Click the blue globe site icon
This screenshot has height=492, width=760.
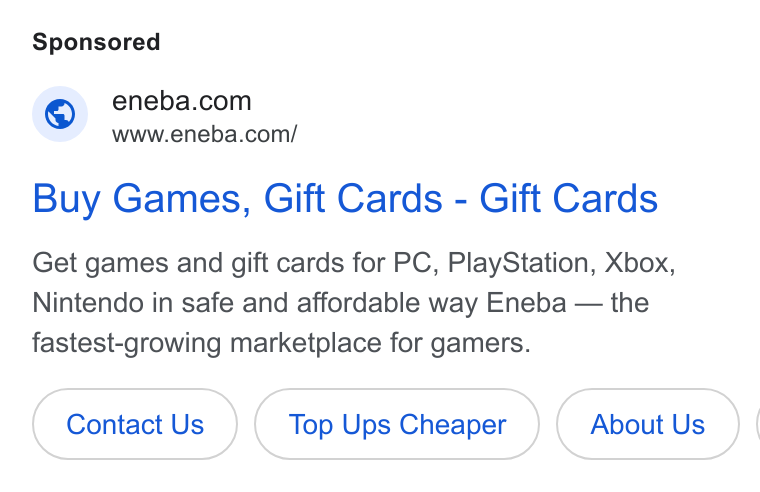coord(60,114)
